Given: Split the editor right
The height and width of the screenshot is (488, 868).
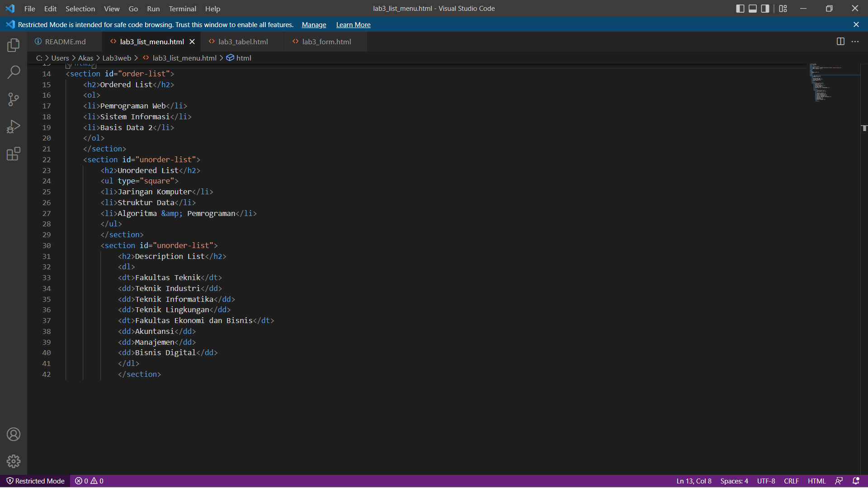Looking at the screenshot, I should [841, 41].
